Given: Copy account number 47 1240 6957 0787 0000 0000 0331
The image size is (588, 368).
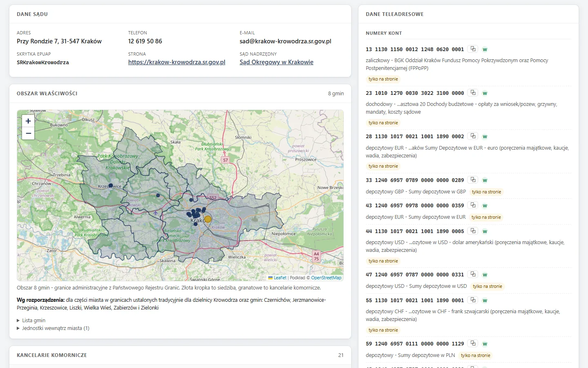Looking at the screenshot, I should pyautogui.click(x=473, y=274).
